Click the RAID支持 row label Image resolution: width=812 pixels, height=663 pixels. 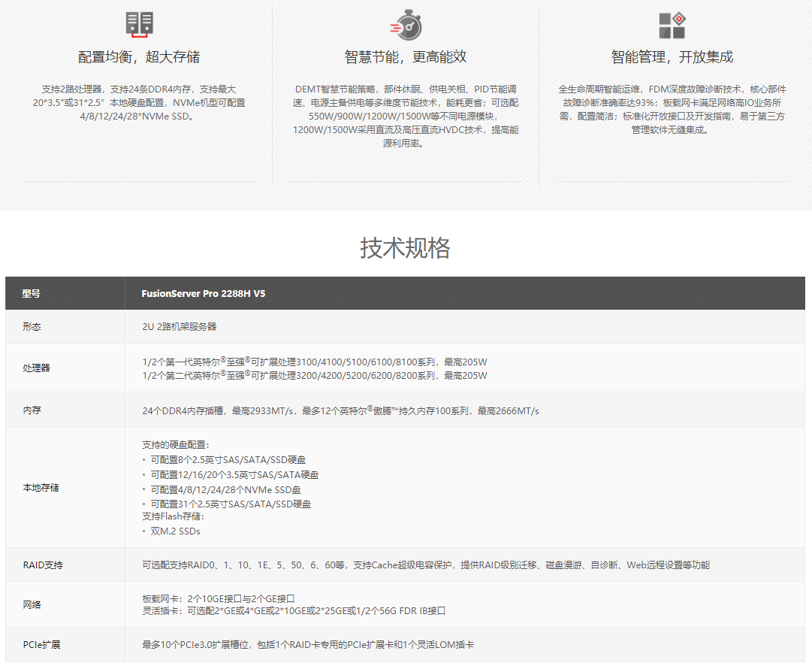tap(43, 565)
